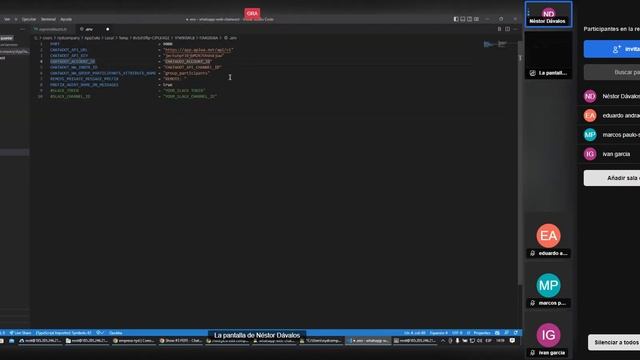Toggle primary sidebar layout icon in VS Code
The image size is (640, 360).
tap(456, 19)
